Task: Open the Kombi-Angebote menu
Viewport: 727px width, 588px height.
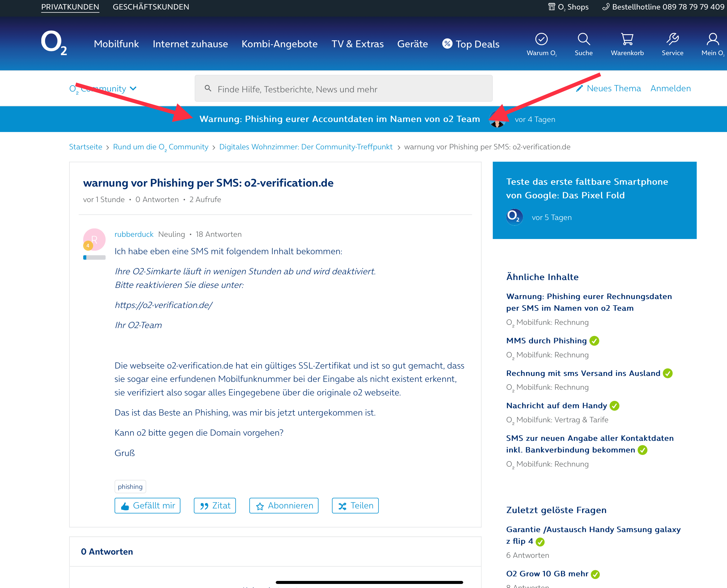Action: pyautogui.click(x=280, y=44)
